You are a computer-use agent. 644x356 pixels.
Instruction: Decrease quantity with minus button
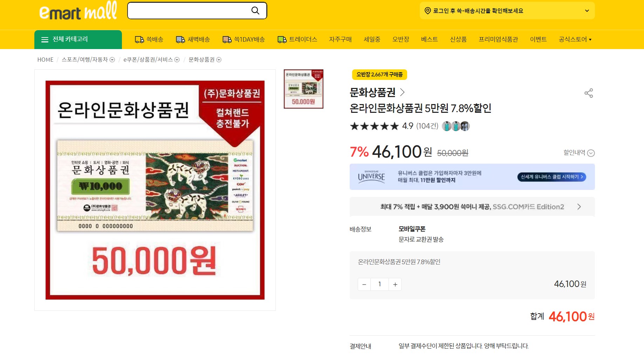point(364,285)
